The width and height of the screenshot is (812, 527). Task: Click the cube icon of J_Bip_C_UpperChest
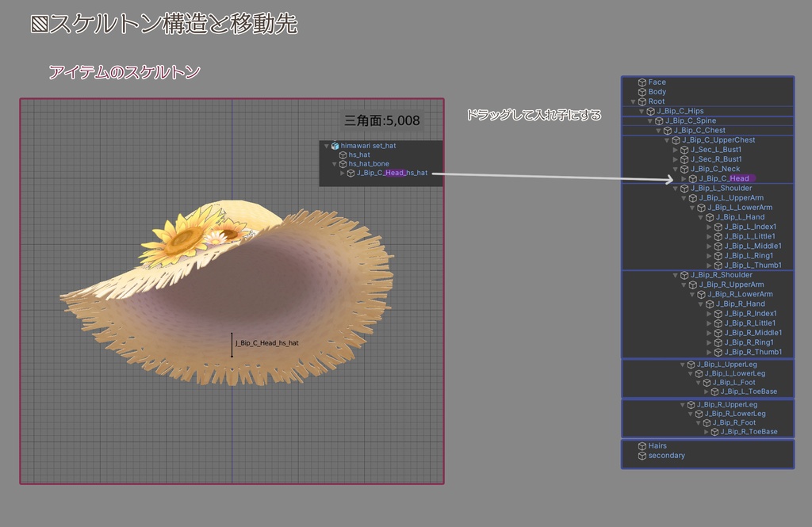(676, 140)
